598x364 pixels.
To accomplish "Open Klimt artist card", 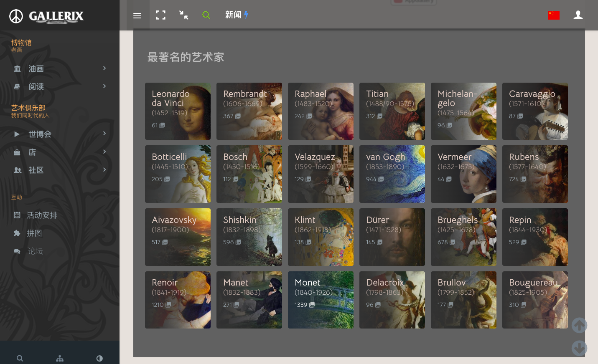I will pyautogui.click(x=321, y=237).
